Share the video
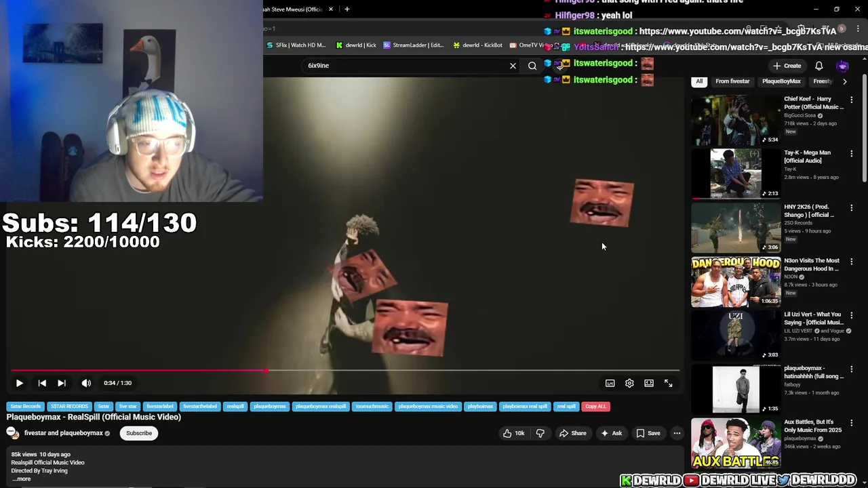The image size is (868, 488). [572, 433]
